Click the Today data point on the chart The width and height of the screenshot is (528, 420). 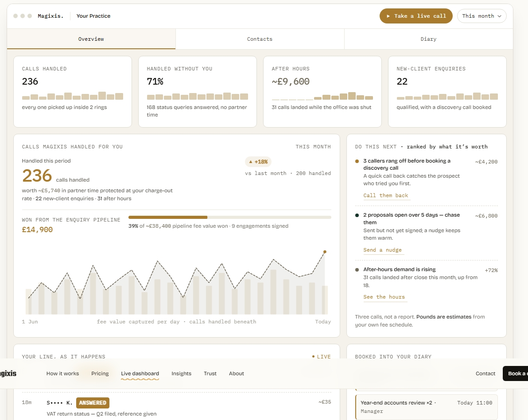325,252
